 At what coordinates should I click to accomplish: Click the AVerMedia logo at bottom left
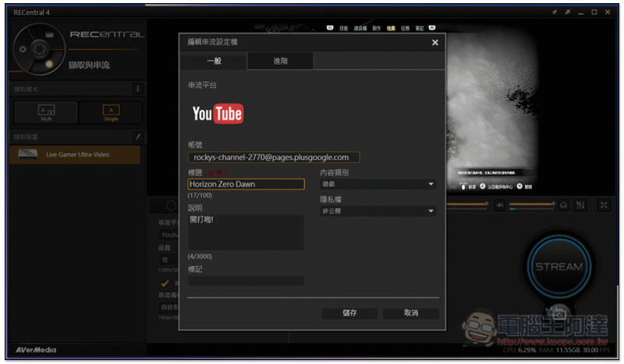(x=36, y=350)
